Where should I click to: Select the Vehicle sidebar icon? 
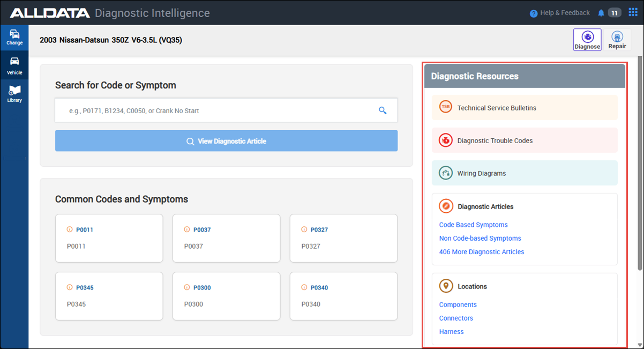(14, 65)
